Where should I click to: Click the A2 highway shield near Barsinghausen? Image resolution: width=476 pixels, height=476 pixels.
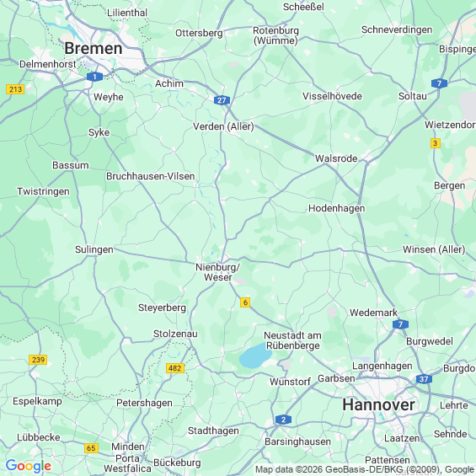coord(283,420)
